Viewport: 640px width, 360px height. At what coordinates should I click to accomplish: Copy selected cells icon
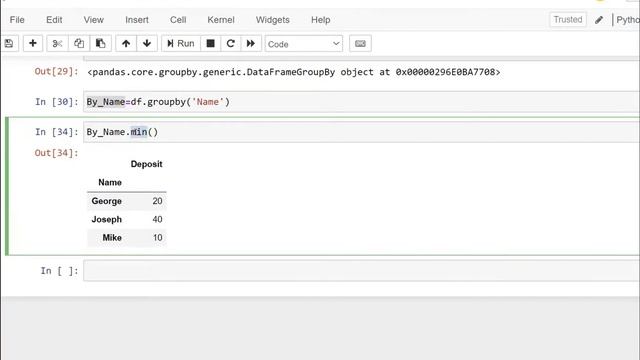point(79,43)
